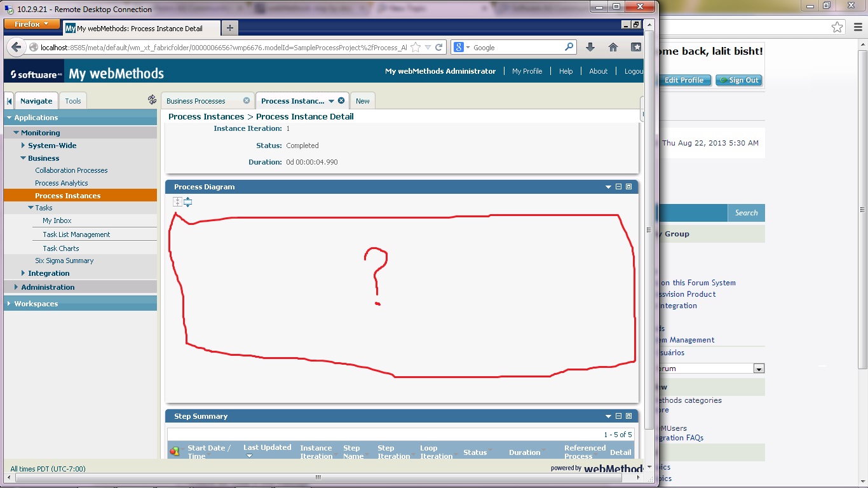Collapse the navigation panel using the arrow icon
868x488 pixels.
(9, 101)
